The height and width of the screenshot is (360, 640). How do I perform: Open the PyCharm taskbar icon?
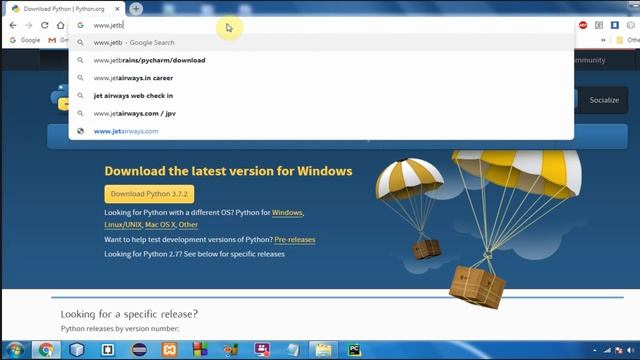coord(354,350)
